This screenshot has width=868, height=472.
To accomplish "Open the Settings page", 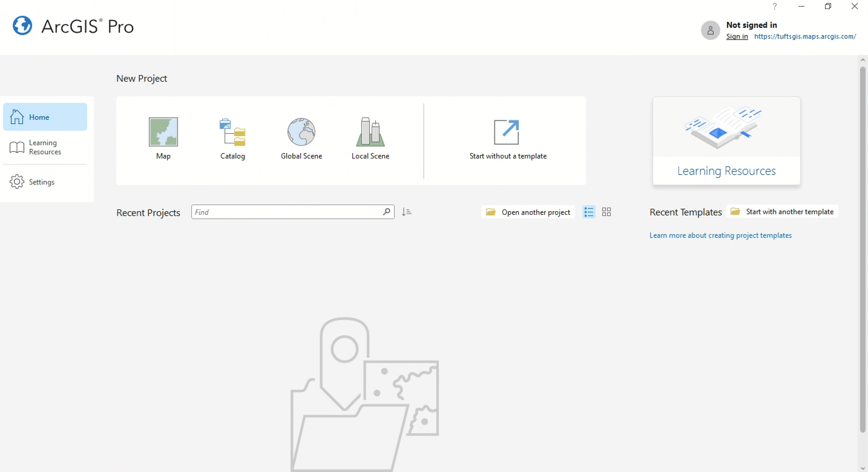I will [41, 182].
